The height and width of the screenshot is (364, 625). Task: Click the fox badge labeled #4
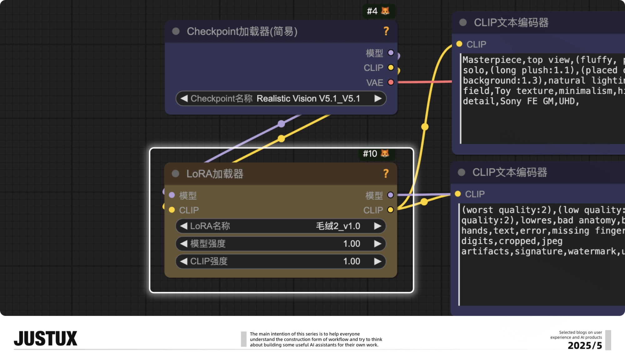pyautogui.click(x=378, y=11)
